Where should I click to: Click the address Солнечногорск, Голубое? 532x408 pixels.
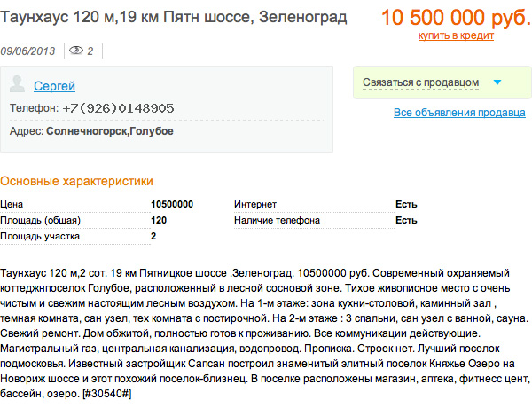114,131
